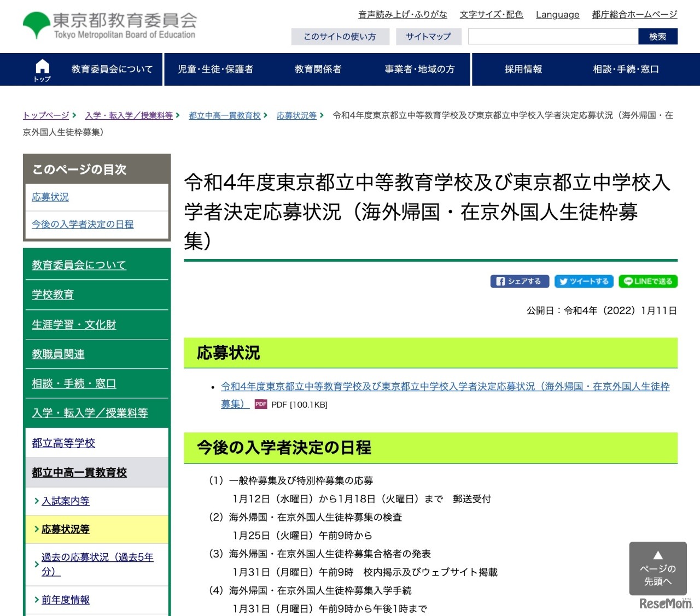The width and height of the screenshot is (700, 616).
Task: Send the page with LINEで送る button
Action: 647,281
